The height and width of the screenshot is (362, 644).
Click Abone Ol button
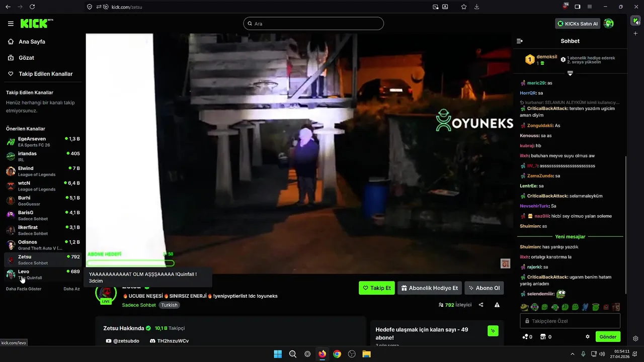click(484, 288)
